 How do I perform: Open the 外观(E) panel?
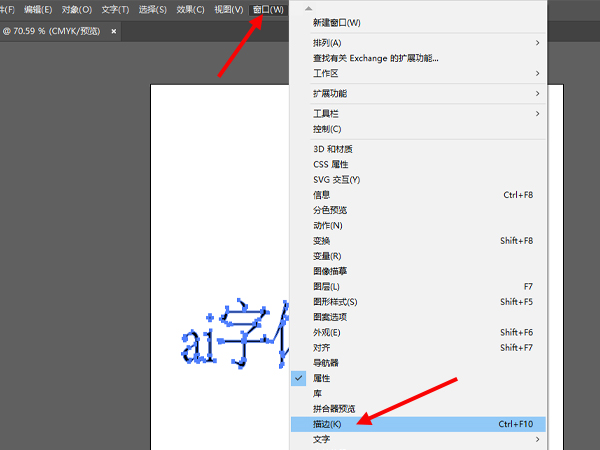click(327, 332)
